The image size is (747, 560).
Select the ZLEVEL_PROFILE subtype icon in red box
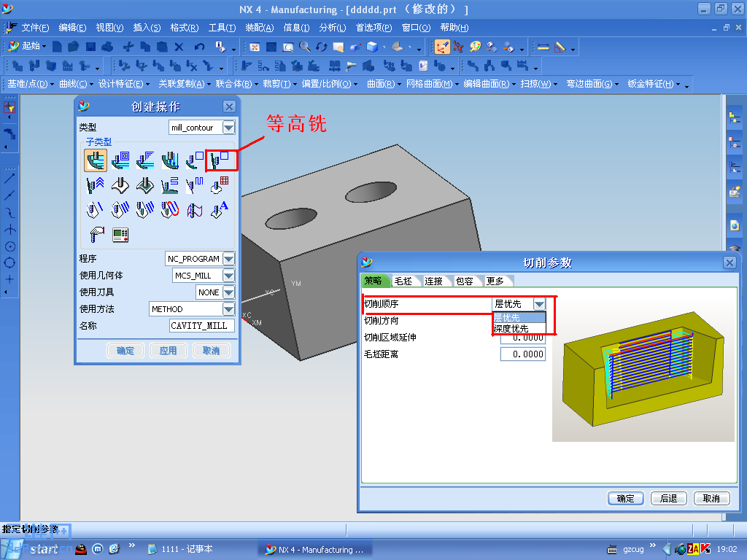coord(220,160)
